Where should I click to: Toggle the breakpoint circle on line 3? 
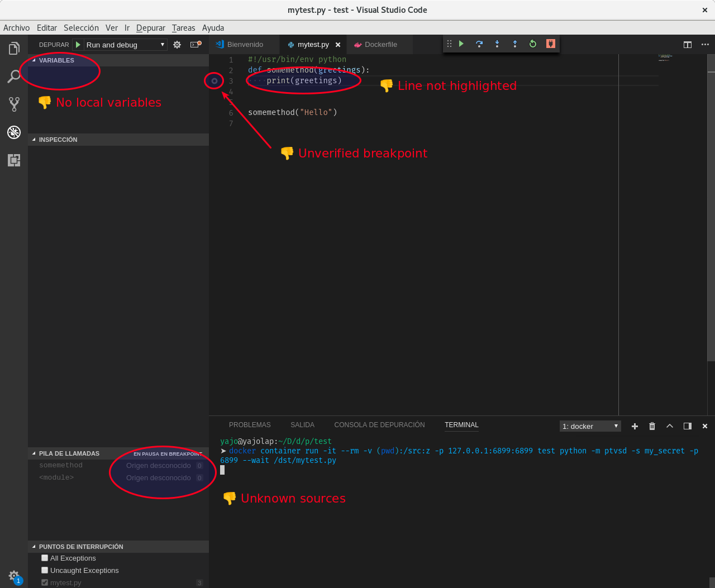pyautogui.click(x=214, y=80)
